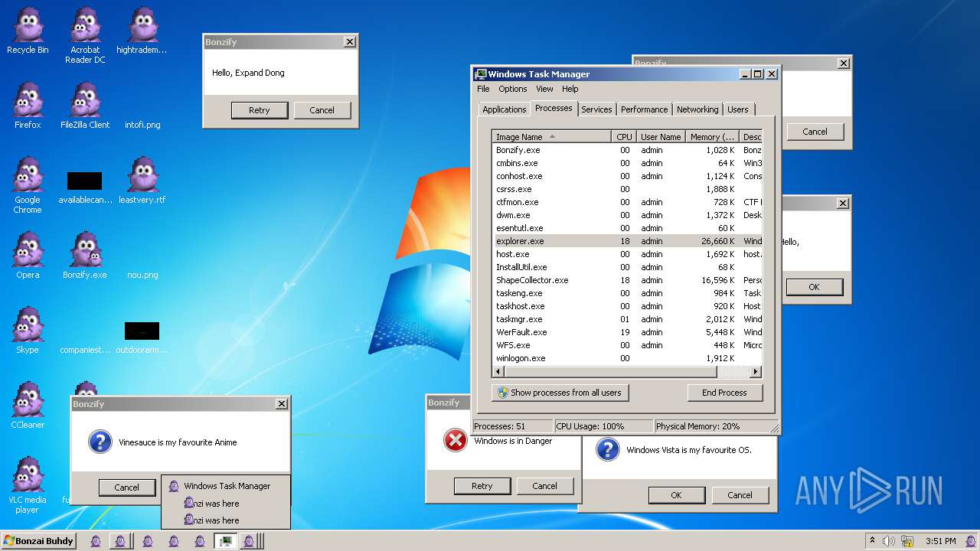Launch Firefox from the desktop
The height and width of the screenshot is (551, 980).
click(28, 106)
